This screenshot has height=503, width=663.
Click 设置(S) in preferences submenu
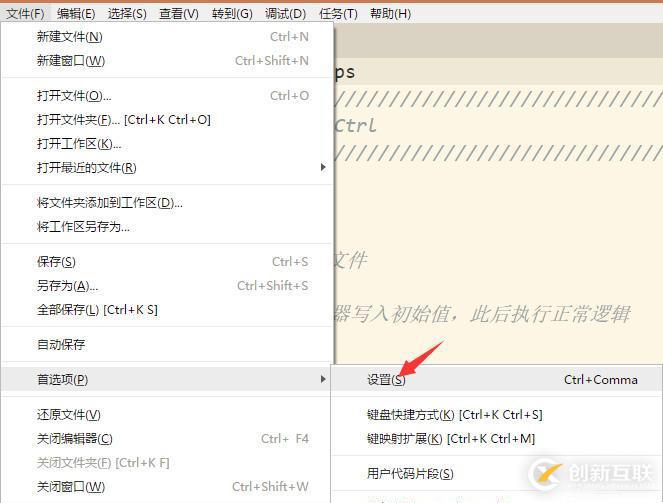tap(496, 380)
